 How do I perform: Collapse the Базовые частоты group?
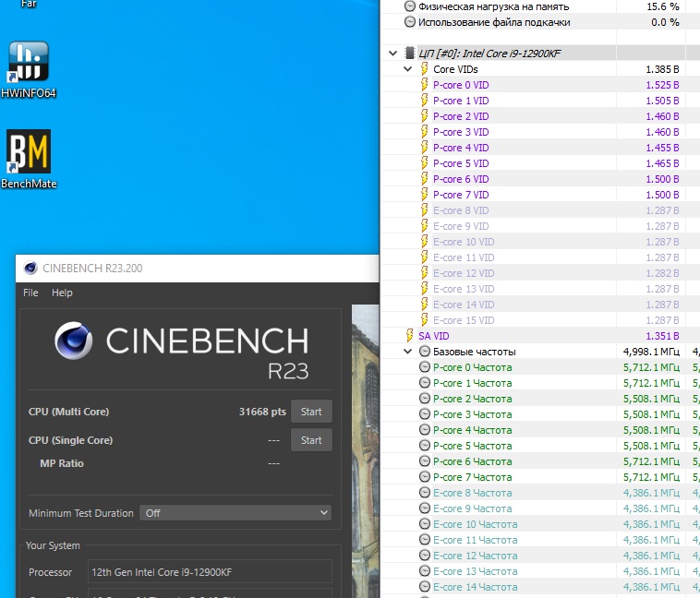click(x=407, y=352)
